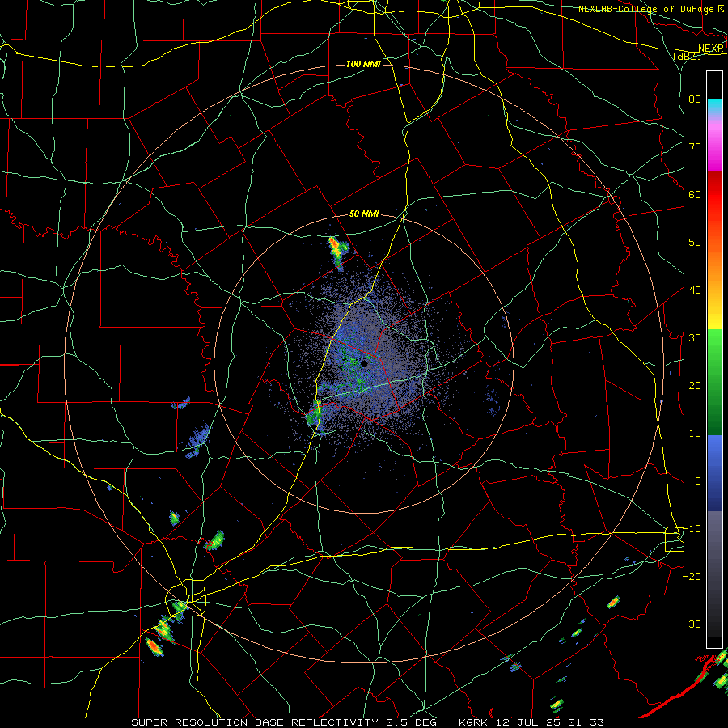Click the 0 value on the dBZ scale
Image resolution: width=728 pixels, height=728 pixels.
(x=698, y=481)
